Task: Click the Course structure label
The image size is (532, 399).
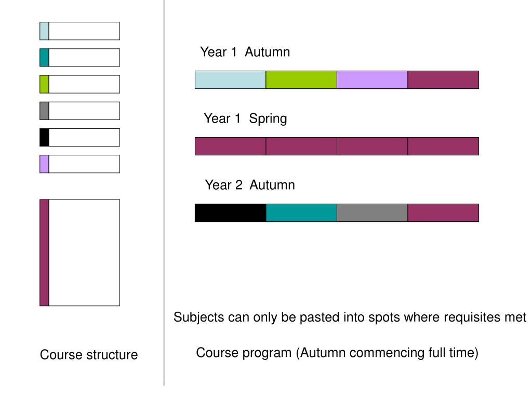Action: tap(89, 354)
